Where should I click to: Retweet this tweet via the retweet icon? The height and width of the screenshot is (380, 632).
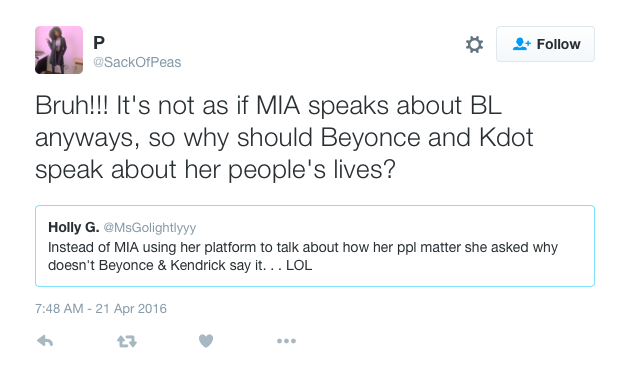(x=127, y=342)
